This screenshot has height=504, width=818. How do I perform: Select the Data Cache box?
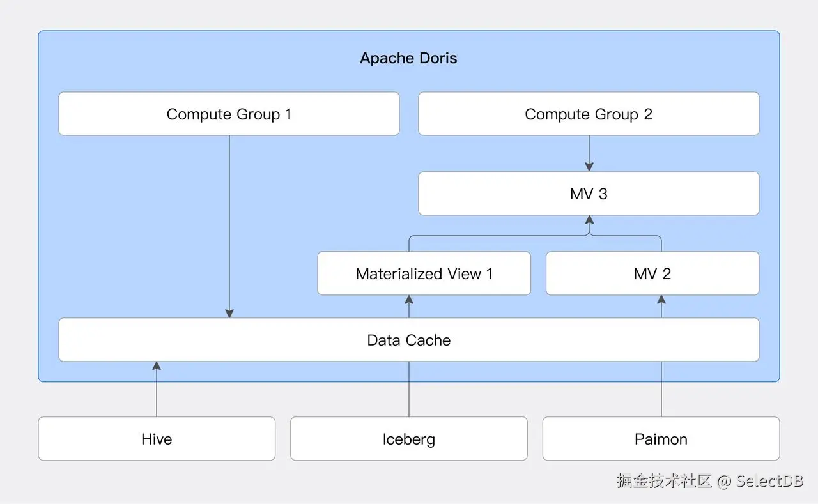408,340
